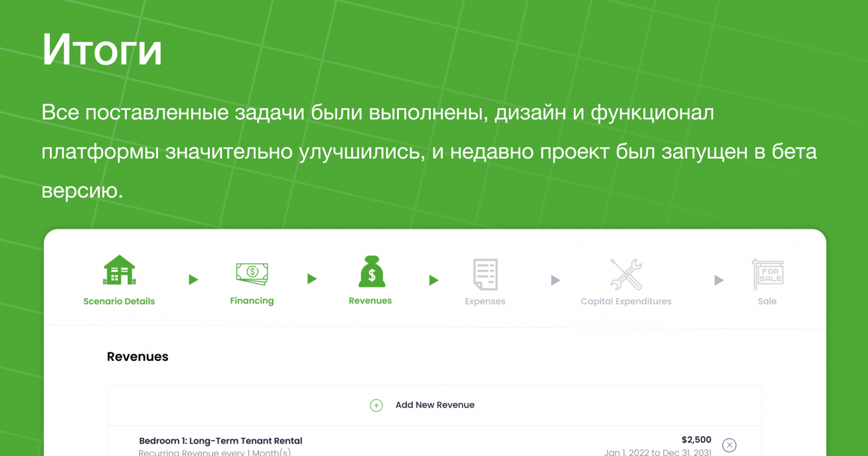Screen dimensions: 868x456
Task: Click the $2,500 amount value
Action: point(696,440)
